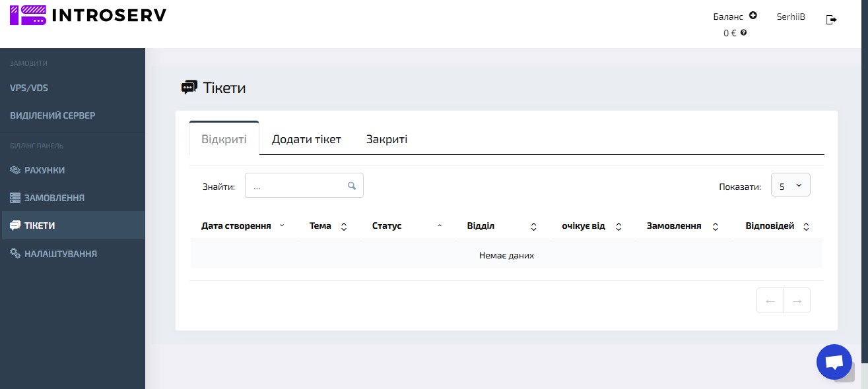Open the VPS/VDS order page

[29, 88]
